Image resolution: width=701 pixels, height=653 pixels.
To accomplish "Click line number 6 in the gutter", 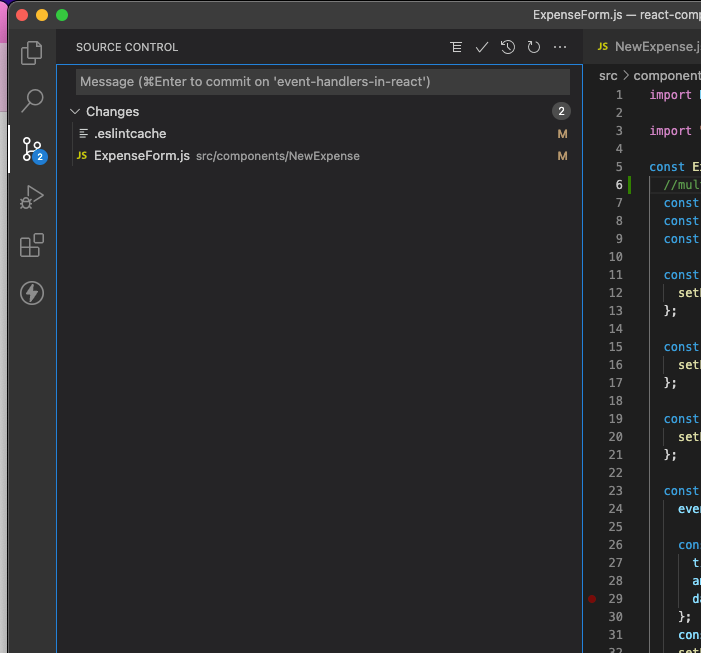I will point(619,185).
